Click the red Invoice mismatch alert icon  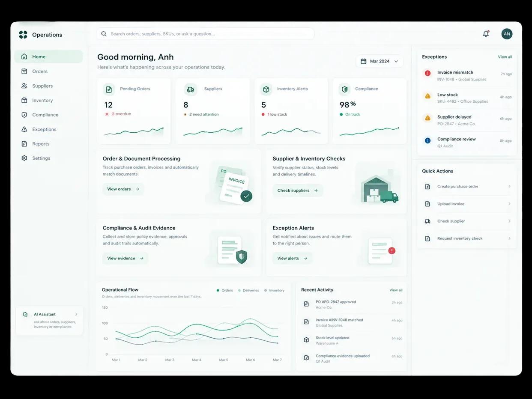[x=427, y=73]
